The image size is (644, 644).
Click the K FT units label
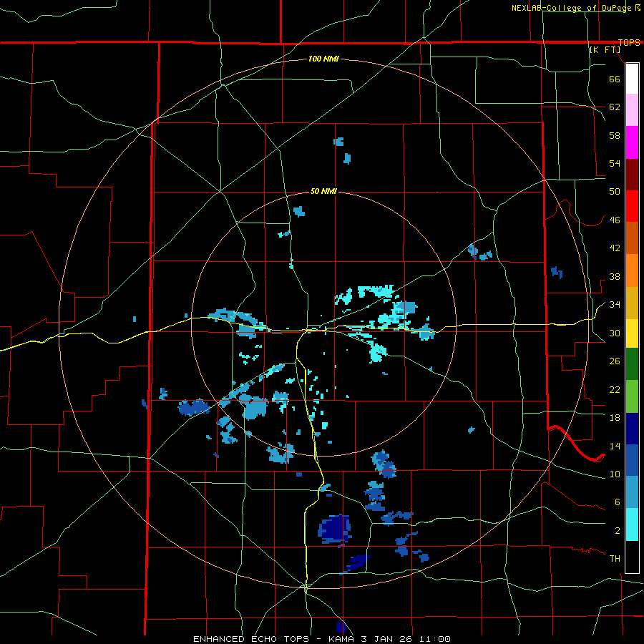[x=605, y=49]
